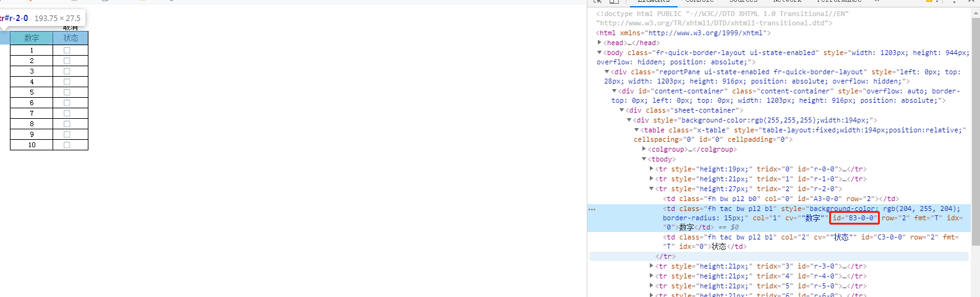Select the table cell with number 9
Screen dimensions: 980x297
point(32,134)
